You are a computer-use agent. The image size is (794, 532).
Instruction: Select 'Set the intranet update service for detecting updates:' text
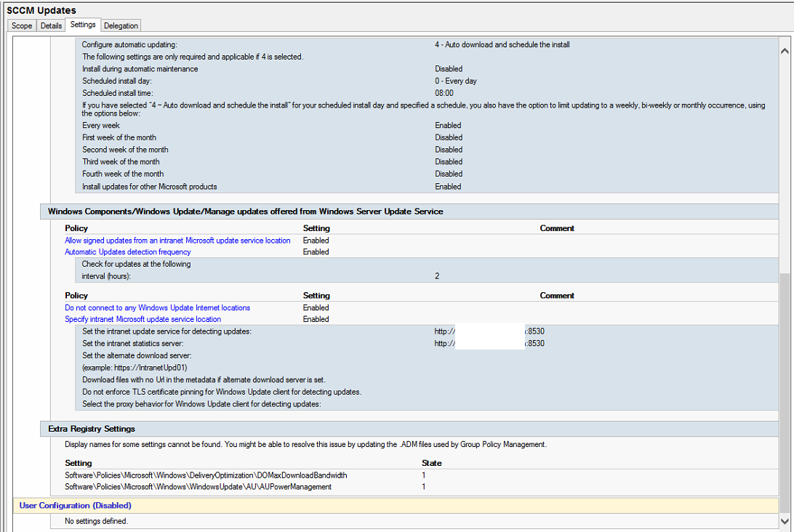(x=167, y=331)
